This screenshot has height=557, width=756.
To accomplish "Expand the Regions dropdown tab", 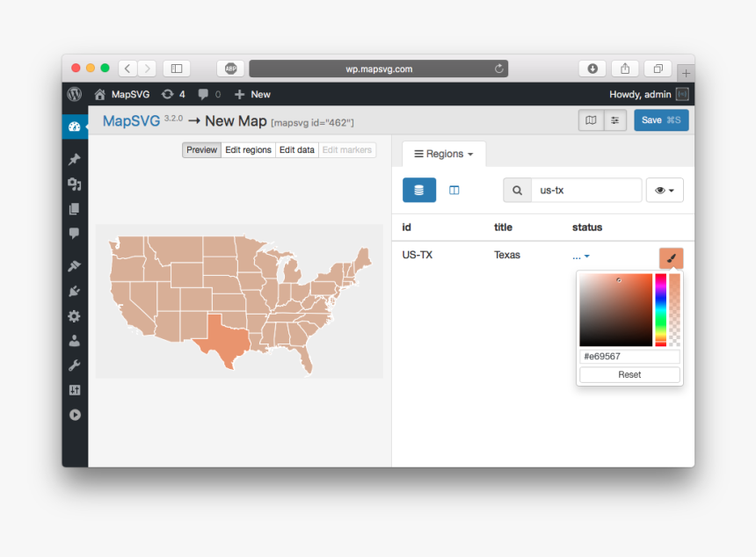I will tap(444, 154).
